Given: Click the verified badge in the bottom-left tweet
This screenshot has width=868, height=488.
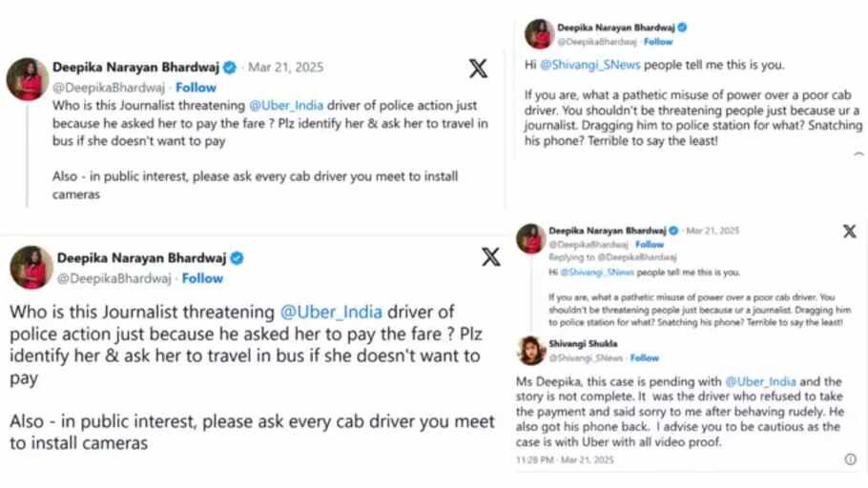Looking at the screenshot, I should point(237,258).
